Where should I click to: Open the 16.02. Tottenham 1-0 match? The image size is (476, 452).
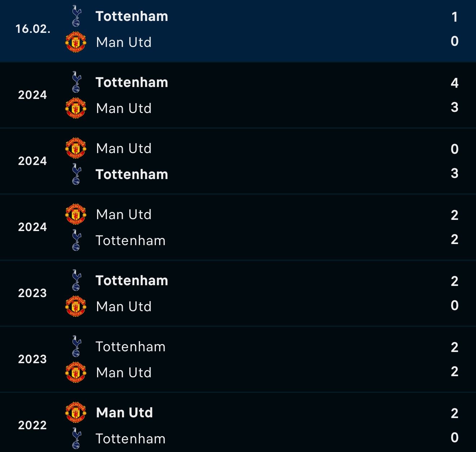pos(238,31)
